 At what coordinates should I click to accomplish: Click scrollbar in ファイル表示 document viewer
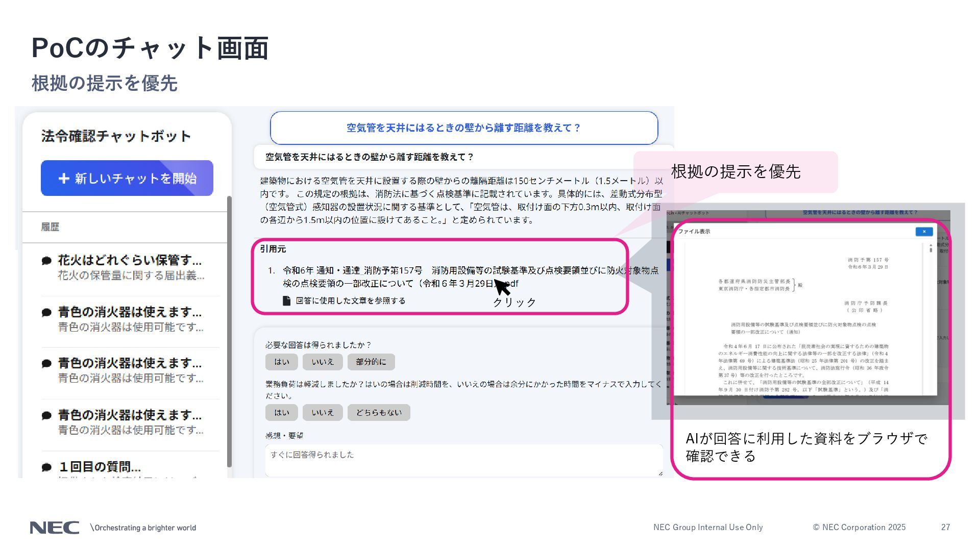pyautogui.click(x=930, y=250)
